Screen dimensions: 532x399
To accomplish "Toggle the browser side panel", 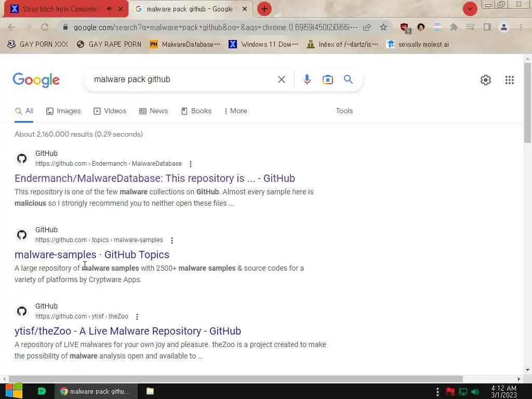I will point(487,27).
